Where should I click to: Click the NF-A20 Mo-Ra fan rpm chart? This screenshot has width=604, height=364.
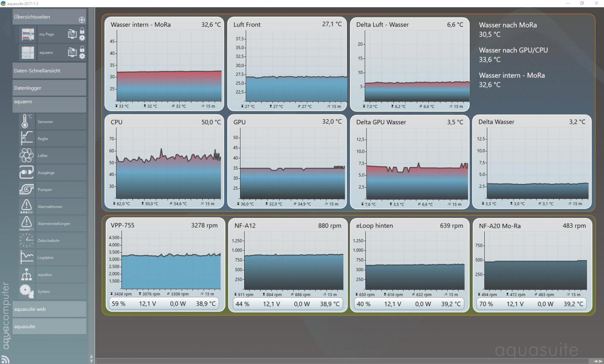point(532,265)
